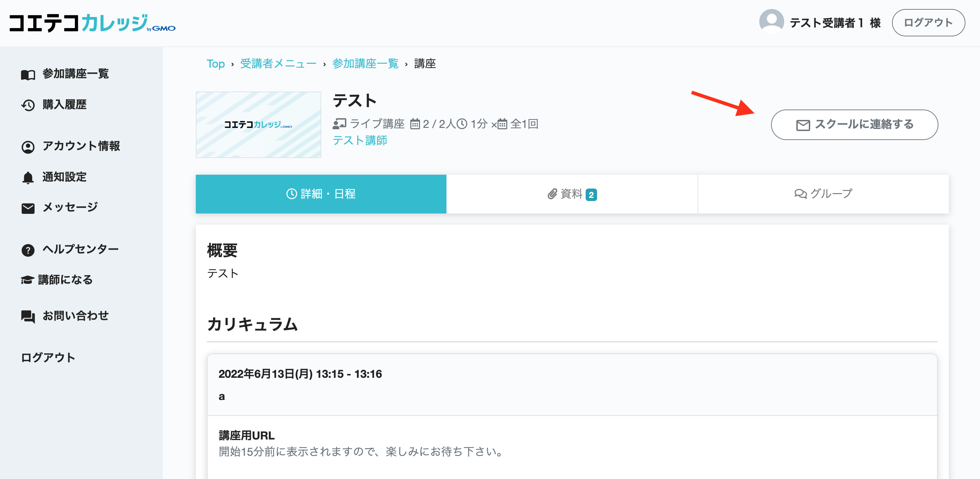The height and width of the screenshot is (479, 980).
Task: Click the history clock icon beside 購入履歴
Action: (x=28, y=105)
